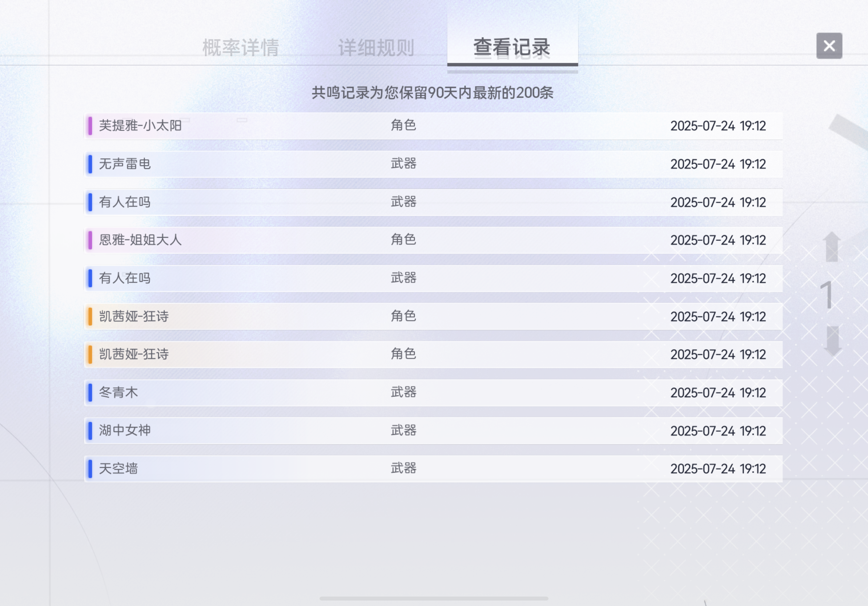This screenshot has height=606, width=868.
Task: Open the 详细规则 tab
Action: pyautogui.click(x=376, y=48)
